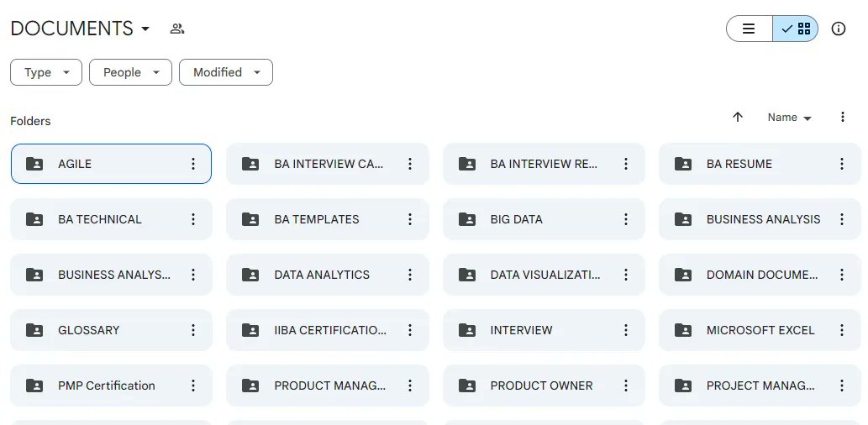The height and width of the screenshot is (425, 868).
Task: Open more actions for PRODUCT MANAG... folder
Action: click(x=410, y=386)
